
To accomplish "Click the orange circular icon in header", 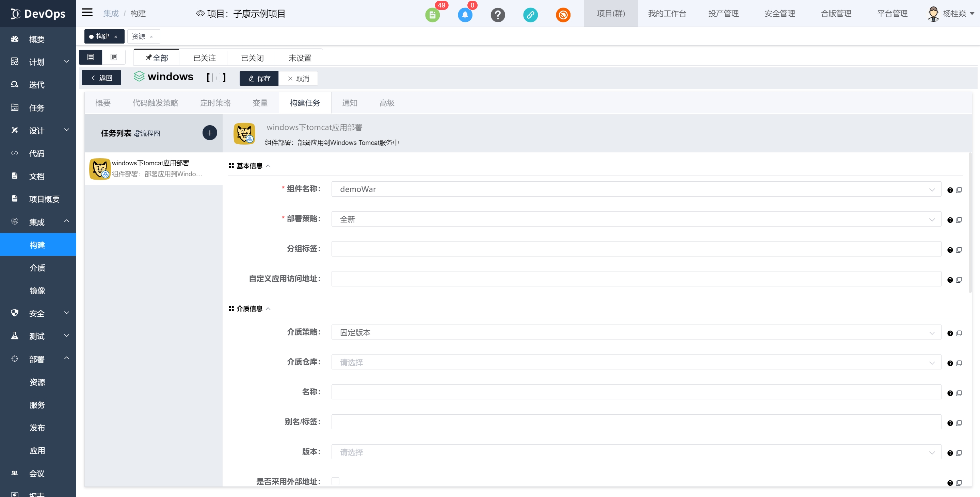I will coord(563,15).
